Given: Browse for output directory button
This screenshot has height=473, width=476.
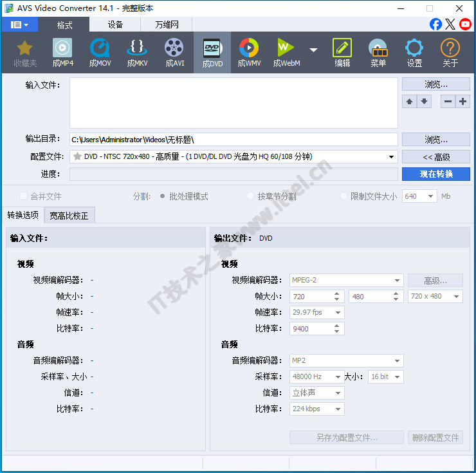Looking at the screenshot, I should 436,140.
